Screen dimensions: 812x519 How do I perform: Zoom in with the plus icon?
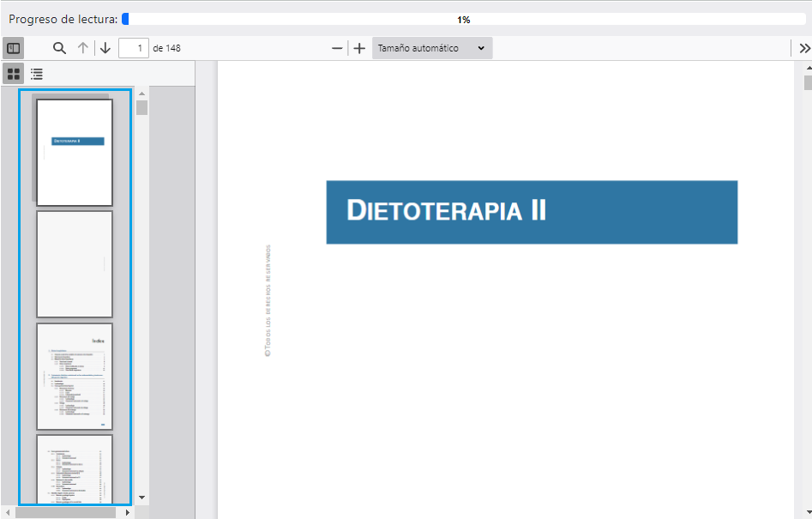tap(359, 48)
